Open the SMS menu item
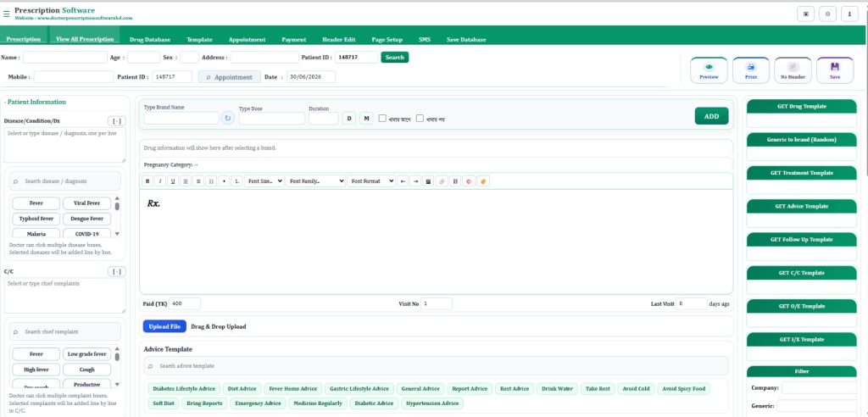 (425, 40)
